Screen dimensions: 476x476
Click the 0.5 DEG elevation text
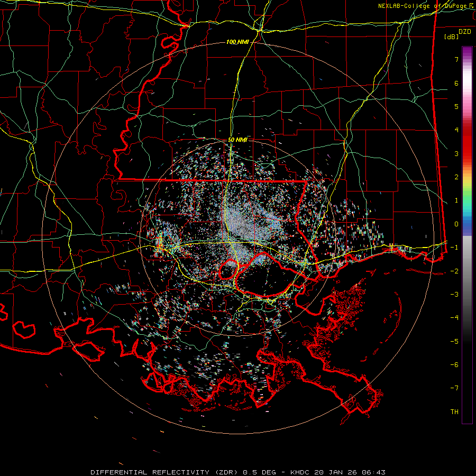[259, 472]
